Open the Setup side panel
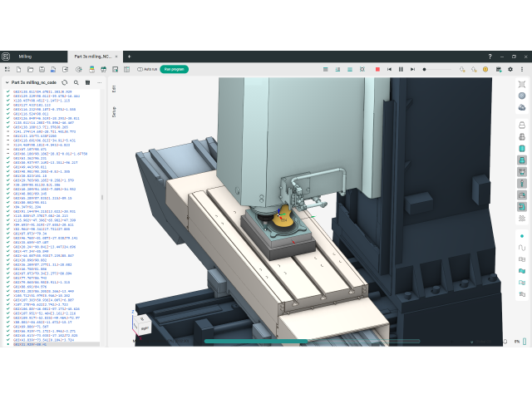The width and height of the screenshot is (532, 399). (x=114, y=110)
